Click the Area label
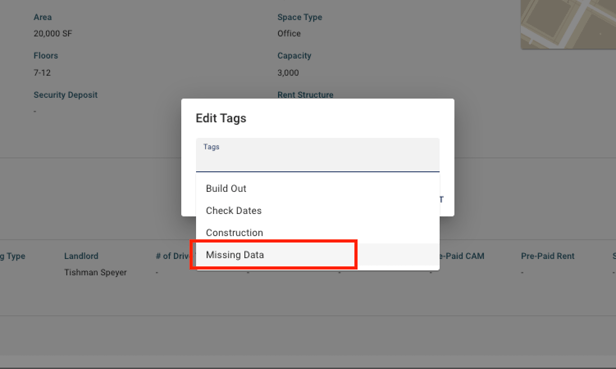 (42, 17)
